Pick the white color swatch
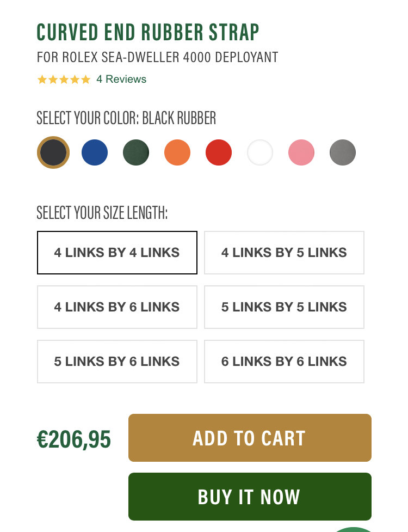This screenshot has height=532, width=408. [x=260, y=152]
